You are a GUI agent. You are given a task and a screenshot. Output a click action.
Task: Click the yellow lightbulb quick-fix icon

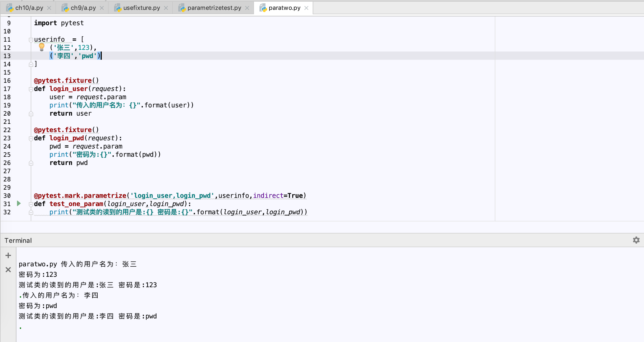pos(42,47)
